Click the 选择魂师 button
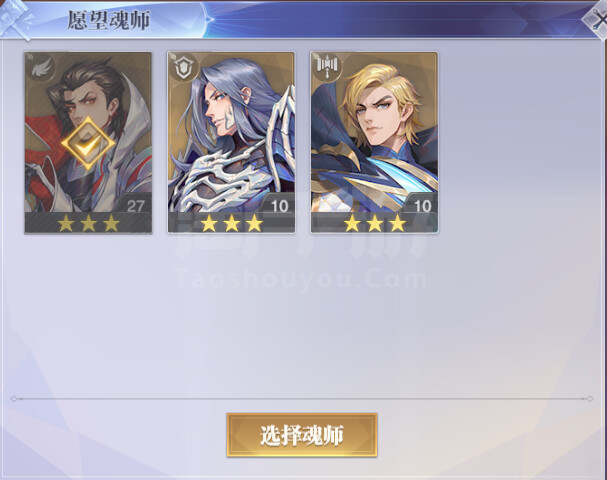 click(302, 435)
